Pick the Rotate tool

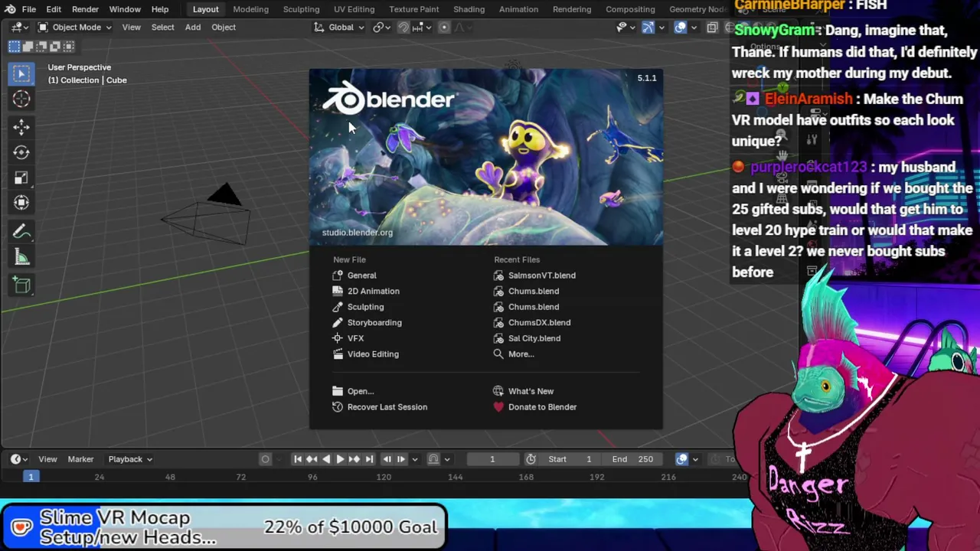coord(21,152)
